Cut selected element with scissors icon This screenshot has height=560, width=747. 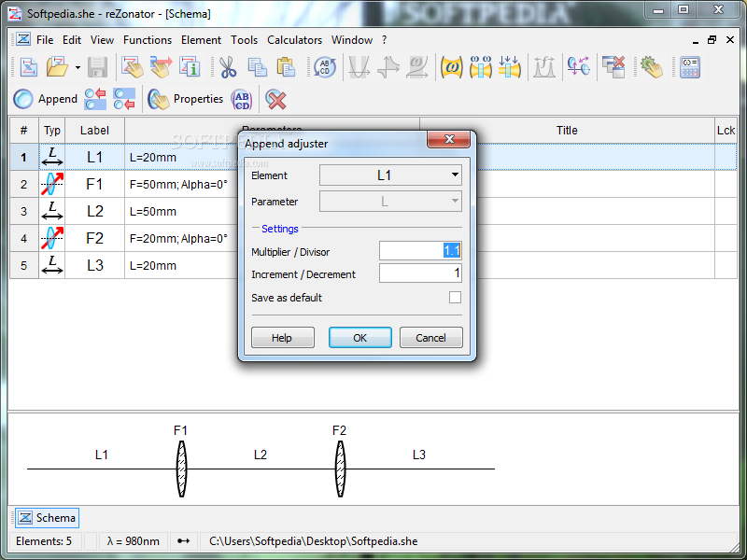click(228, 67)
